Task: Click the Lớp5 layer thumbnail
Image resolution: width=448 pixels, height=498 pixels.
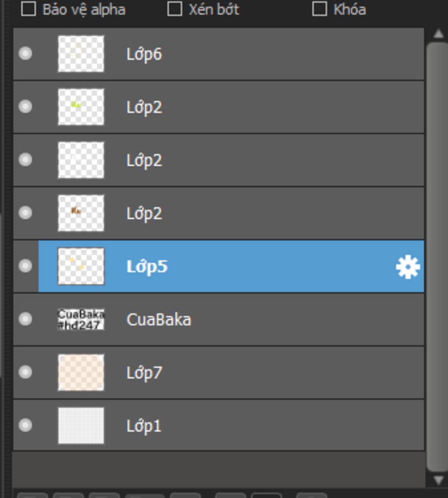Action: click(x=81, y=266)
